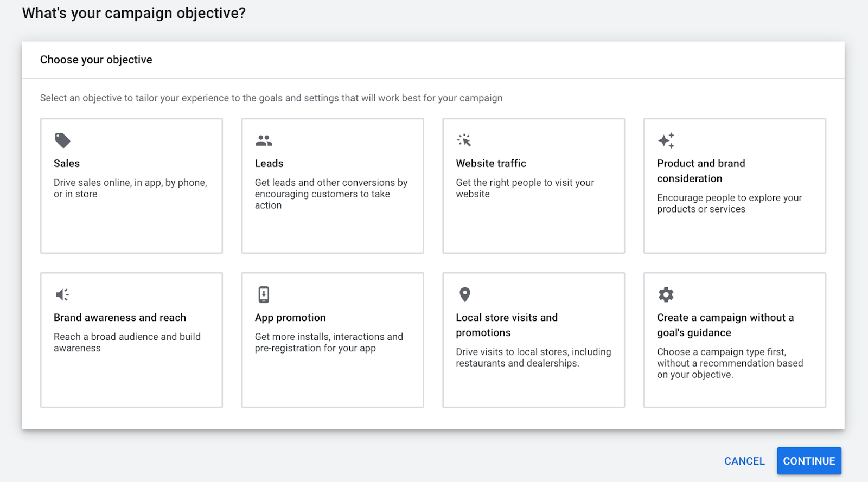Viewport: 868px width, 482px height.
Task: Select the App promotion objective title
Action: tap(290, 317)
